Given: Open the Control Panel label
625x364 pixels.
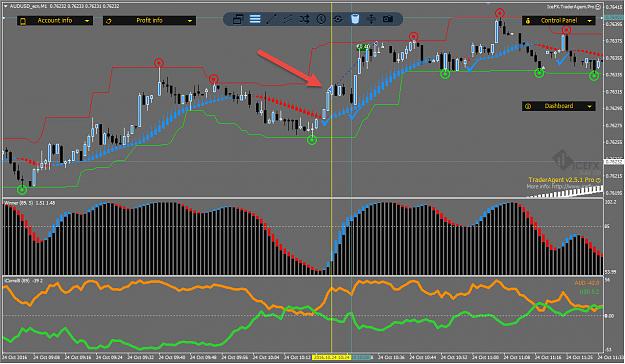Looking at the screenshot, I should tap(559, 20).
